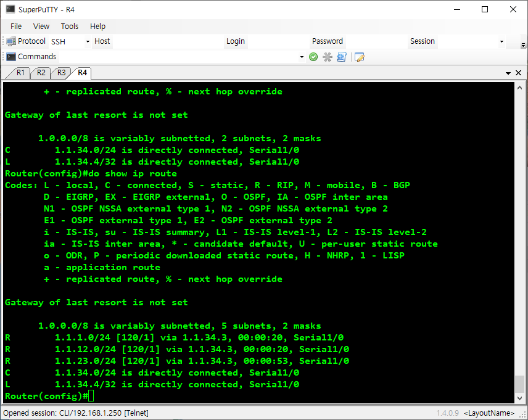Viewport: 528px width, 420px height.
Task: Click the Login input field
Action: pyautogui.click(x=278, y=41)
